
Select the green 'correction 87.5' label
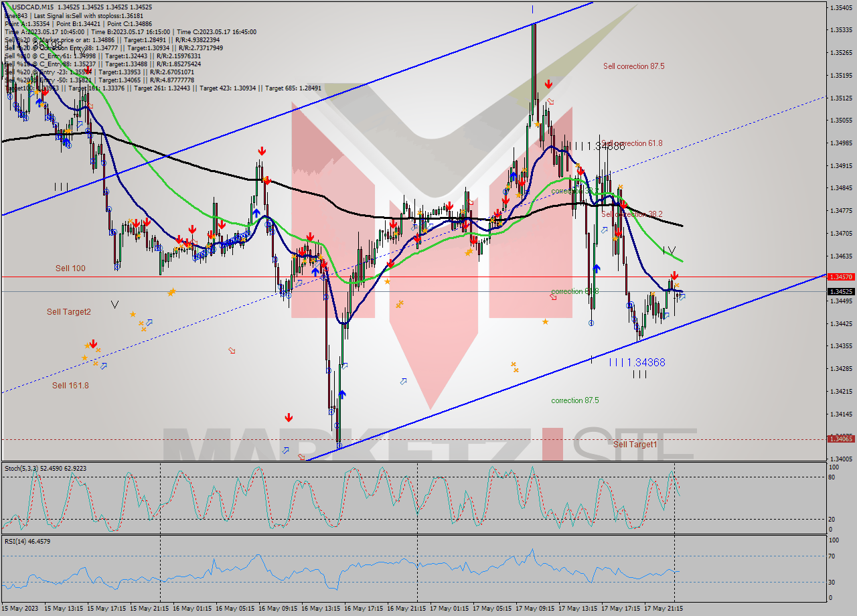(575, 400)
